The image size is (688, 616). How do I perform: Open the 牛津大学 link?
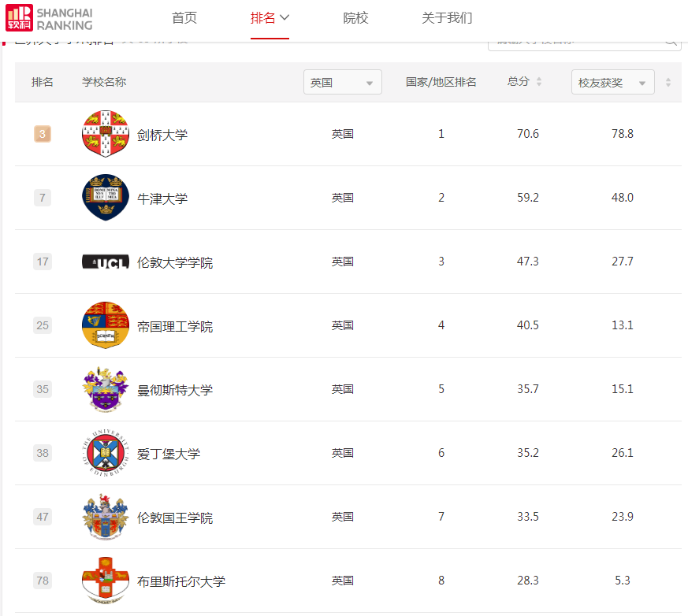click(x=162, y=199)
